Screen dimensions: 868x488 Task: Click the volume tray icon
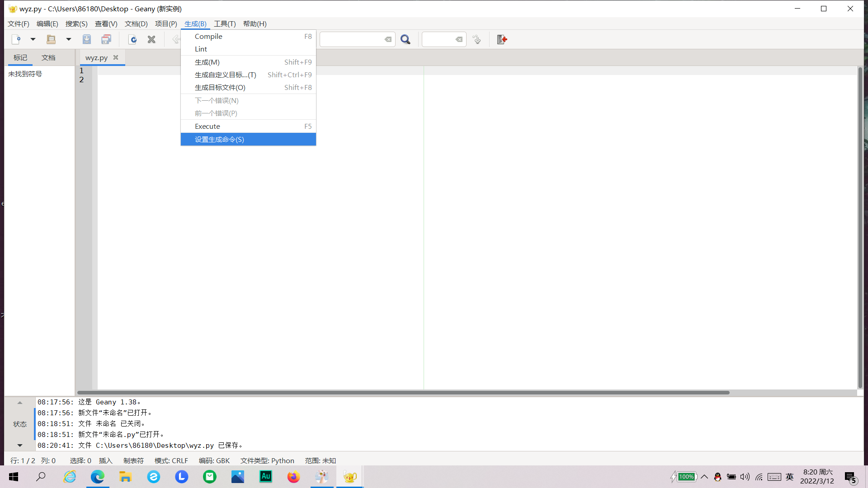click(745, 477)
